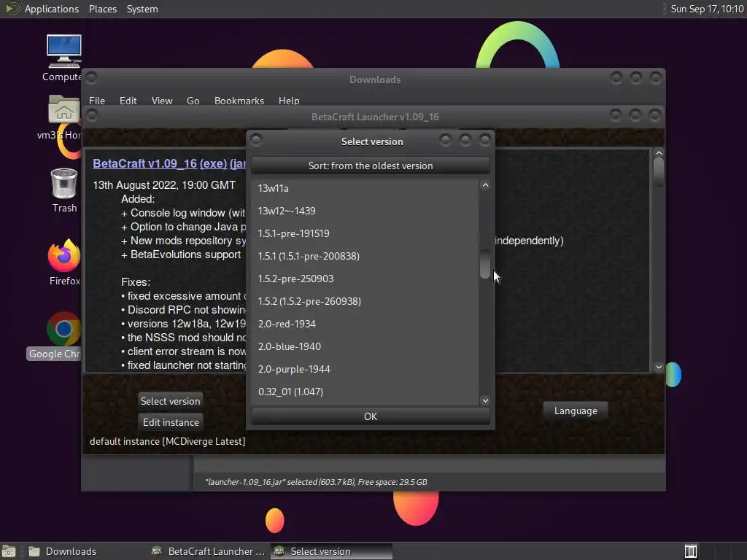Image resolution: width=747 pixels, height=560 pixels.
Task: Click the workspace switcher icon in bottom panel
Action: click(x=691, y=551)
